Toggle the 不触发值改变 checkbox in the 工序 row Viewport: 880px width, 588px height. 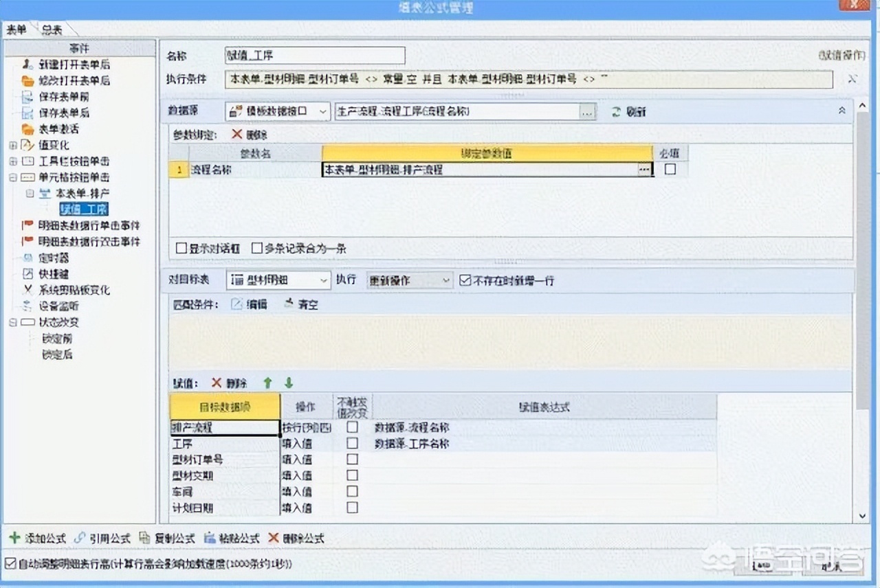352,443
